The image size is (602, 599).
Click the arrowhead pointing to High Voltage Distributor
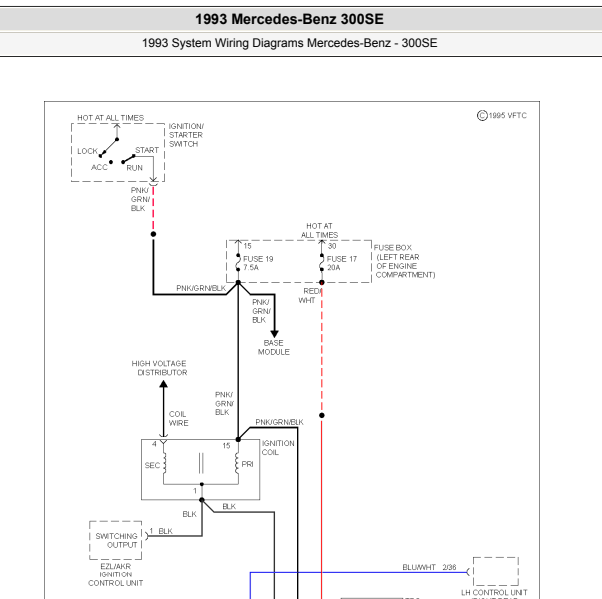[x=164, y=384]
